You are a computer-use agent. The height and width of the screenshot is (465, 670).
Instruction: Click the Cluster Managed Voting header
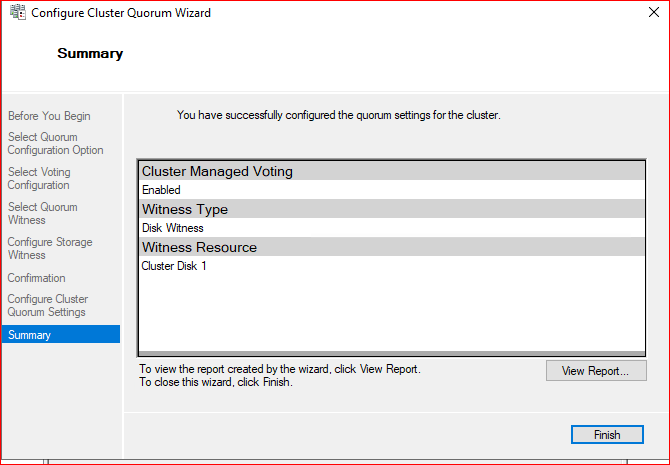point(391,171)
